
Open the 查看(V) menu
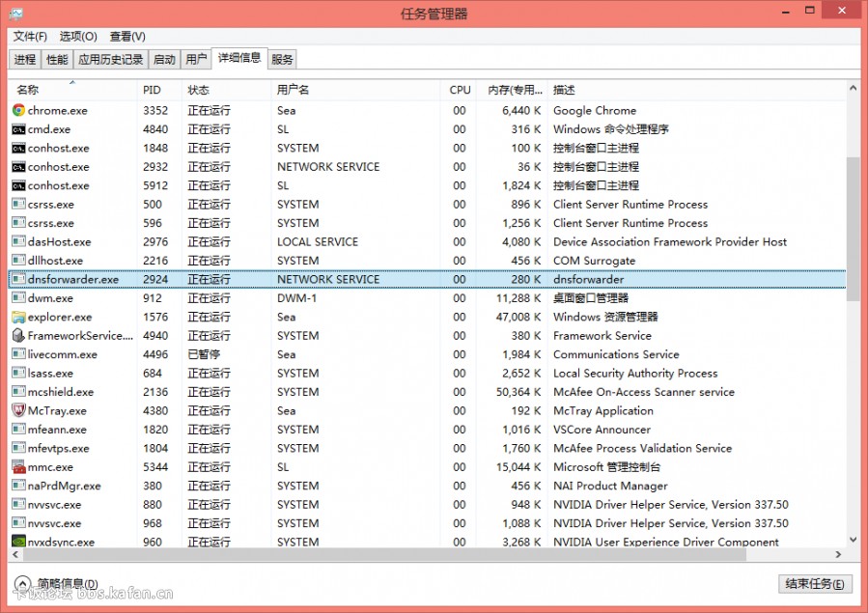[127, 37]
